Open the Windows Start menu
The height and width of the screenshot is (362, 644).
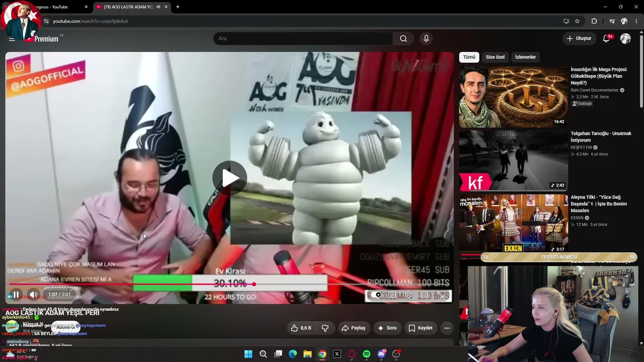click(x=248, y=354)
